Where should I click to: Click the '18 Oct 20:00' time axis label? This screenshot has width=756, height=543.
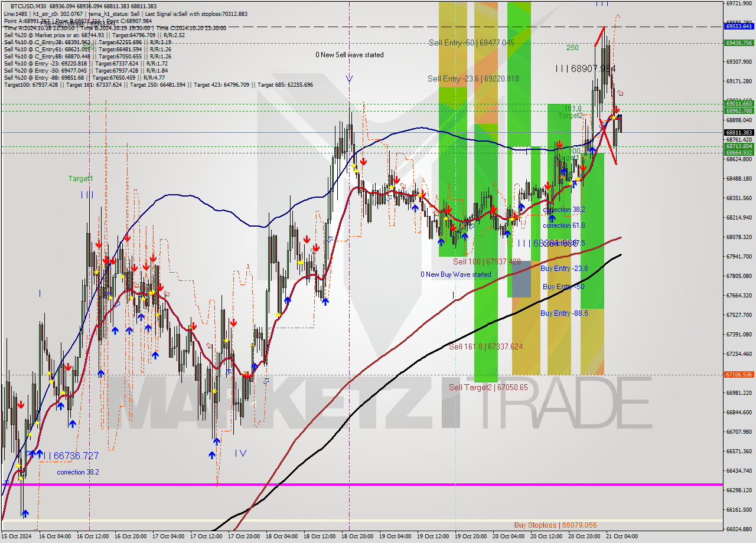coord(356,537)
